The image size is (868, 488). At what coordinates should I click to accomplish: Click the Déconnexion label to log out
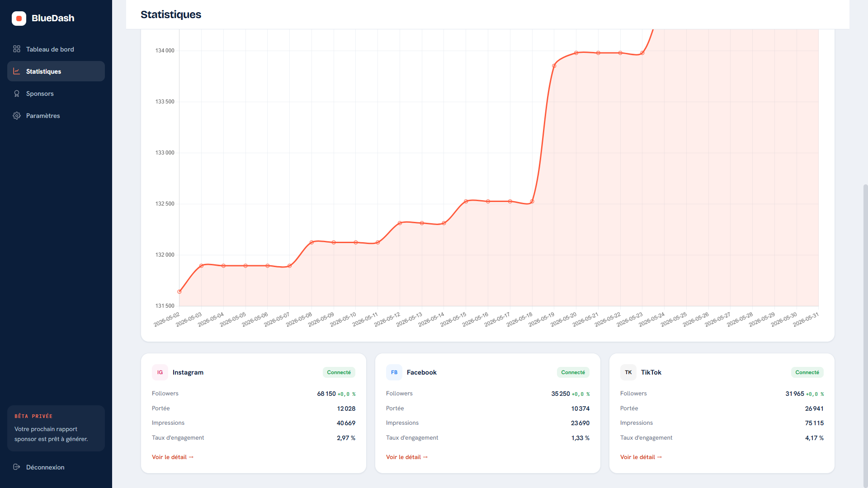coord(45,467)
